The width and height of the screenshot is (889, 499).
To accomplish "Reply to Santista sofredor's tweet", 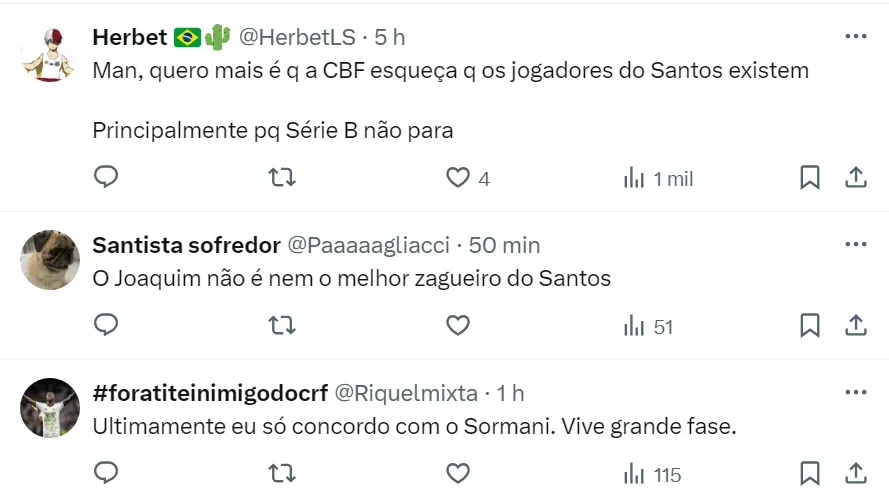I will [106, 325].
